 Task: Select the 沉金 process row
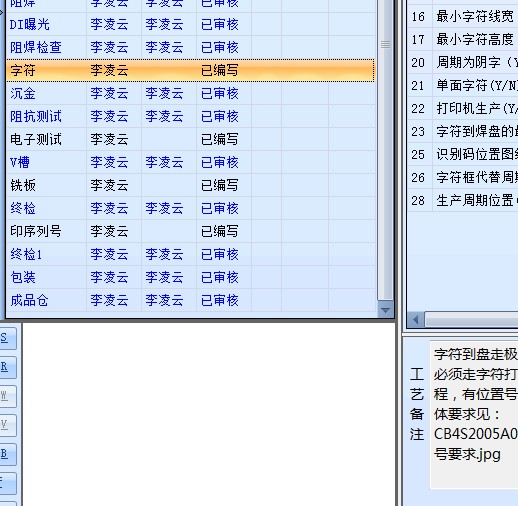point(191,93)
